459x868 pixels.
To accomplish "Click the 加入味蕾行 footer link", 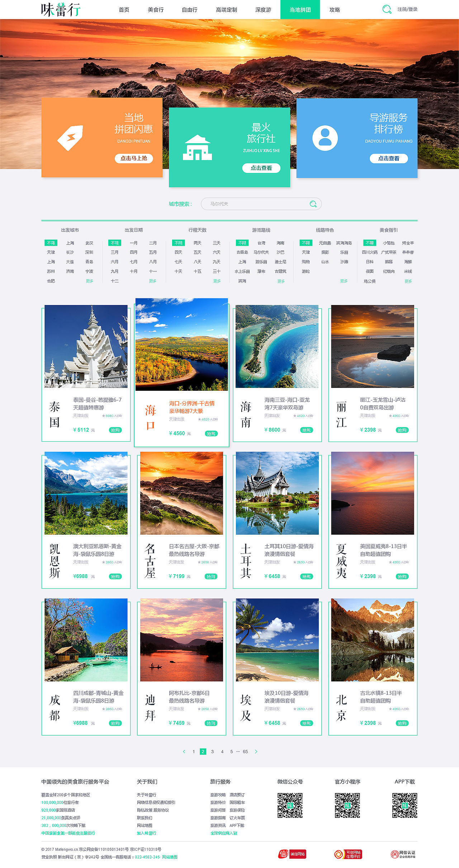I will (146, 833).
